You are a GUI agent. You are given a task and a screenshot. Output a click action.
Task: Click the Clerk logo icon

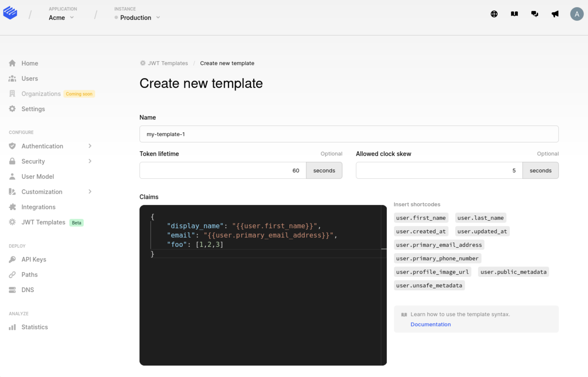(10, 13)
